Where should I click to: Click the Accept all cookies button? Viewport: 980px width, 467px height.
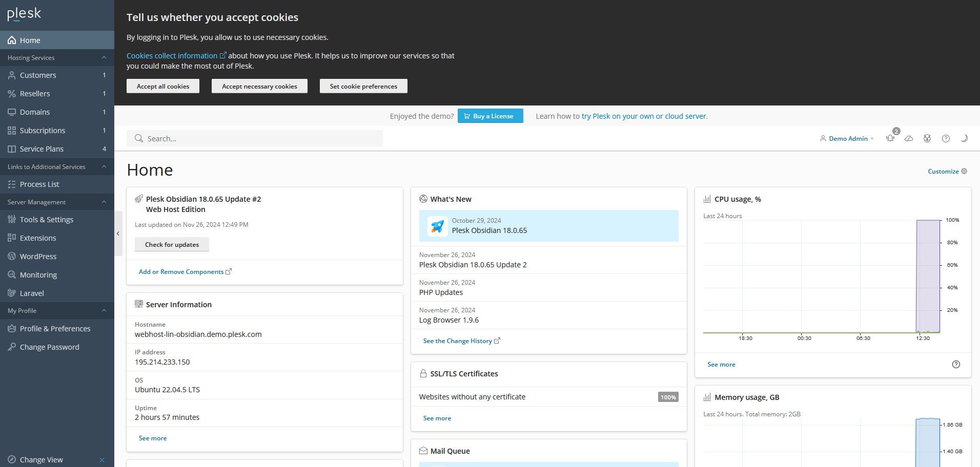point(162,86)
